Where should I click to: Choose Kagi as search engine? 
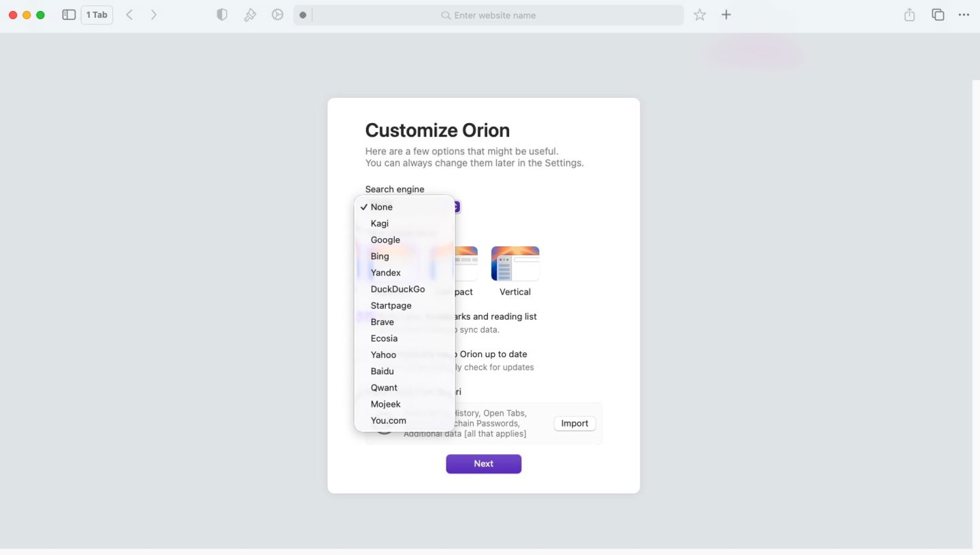coord(404,223)
